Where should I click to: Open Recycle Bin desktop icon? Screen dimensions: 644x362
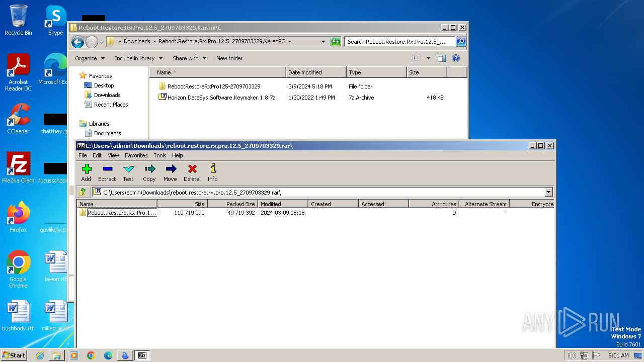tap(18, 21)
